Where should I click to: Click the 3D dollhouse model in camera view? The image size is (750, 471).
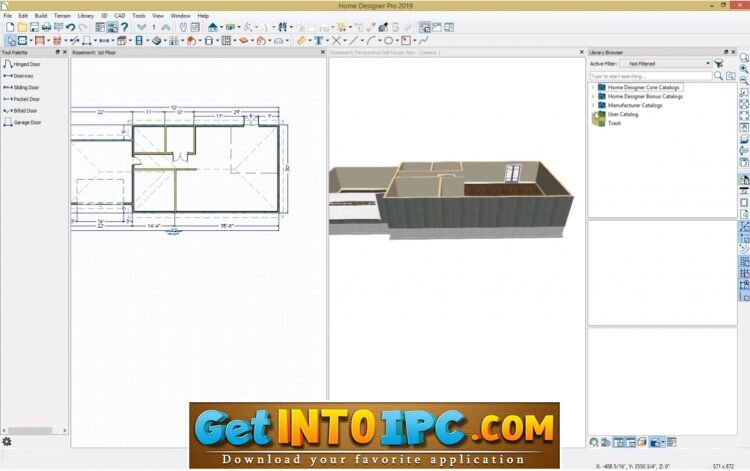[x=451, y=200]
